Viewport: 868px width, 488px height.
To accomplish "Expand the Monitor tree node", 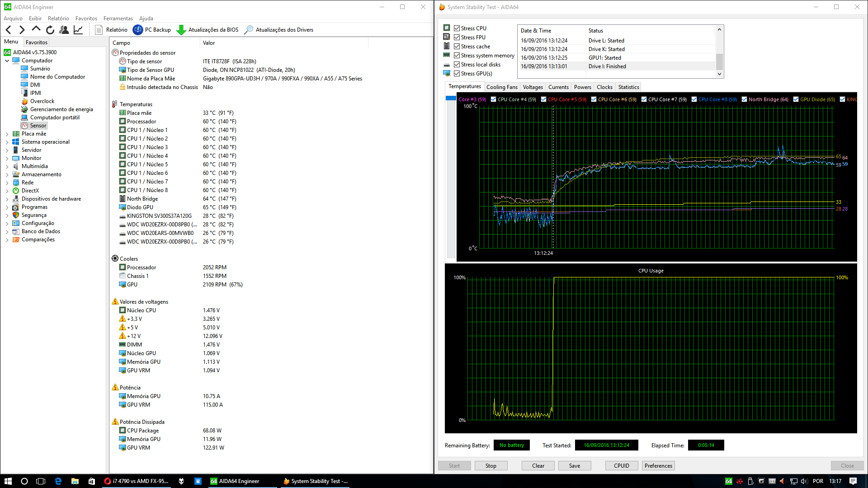I will (7, 158).
